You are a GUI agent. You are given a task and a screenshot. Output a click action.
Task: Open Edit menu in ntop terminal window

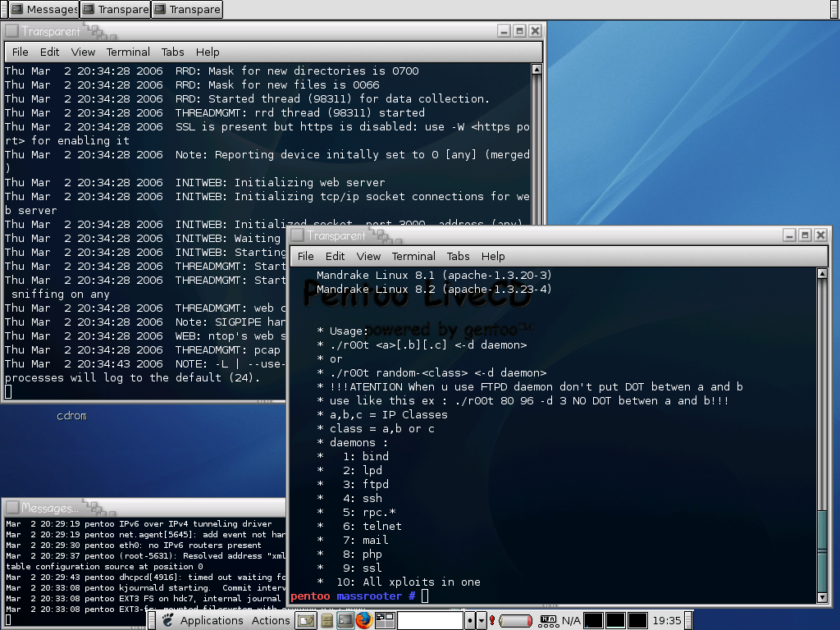click(49, 52)
